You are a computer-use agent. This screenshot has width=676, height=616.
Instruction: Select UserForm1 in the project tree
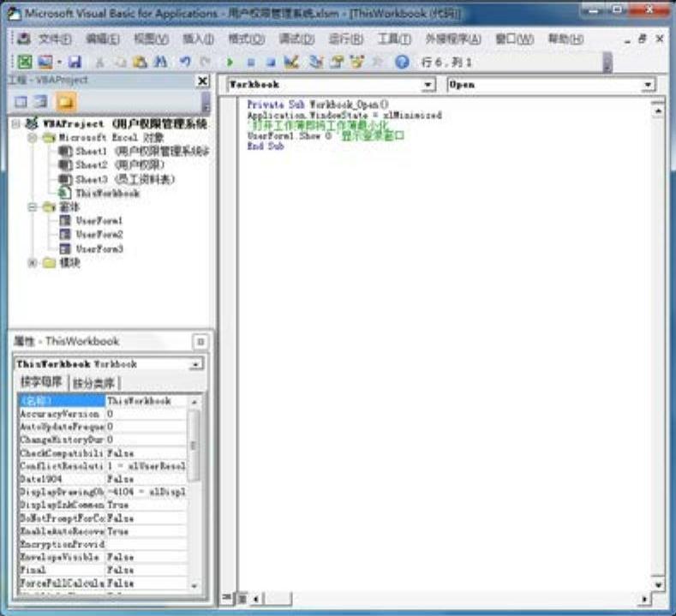91,221
